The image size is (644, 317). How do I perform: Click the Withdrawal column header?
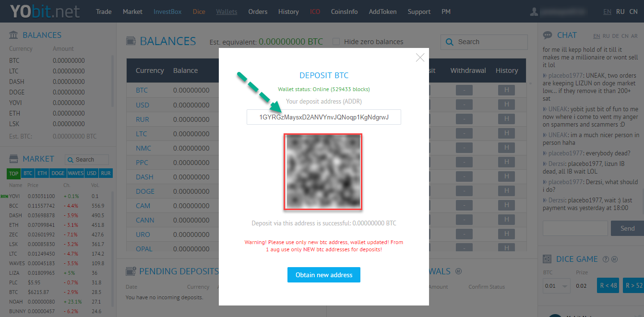pyautogui.click(x=468, y=70)
